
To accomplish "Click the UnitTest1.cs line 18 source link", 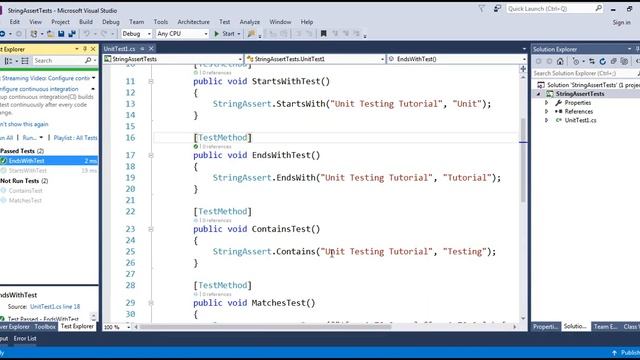I will 55,307.
